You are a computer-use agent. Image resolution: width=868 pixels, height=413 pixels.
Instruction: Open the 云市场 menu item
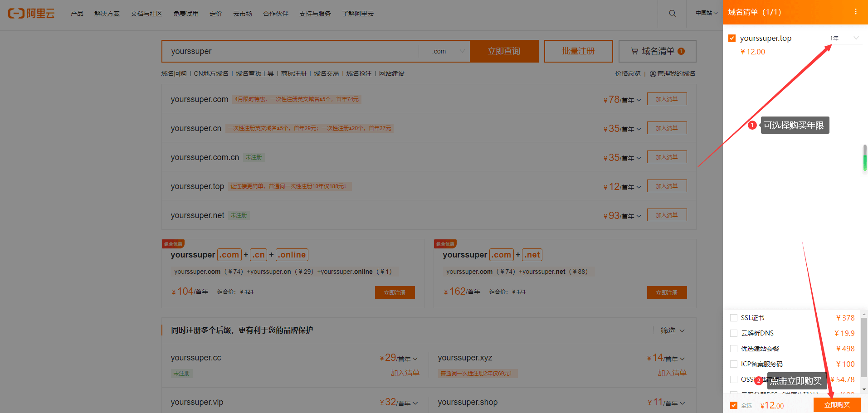[x=243, y=14]
